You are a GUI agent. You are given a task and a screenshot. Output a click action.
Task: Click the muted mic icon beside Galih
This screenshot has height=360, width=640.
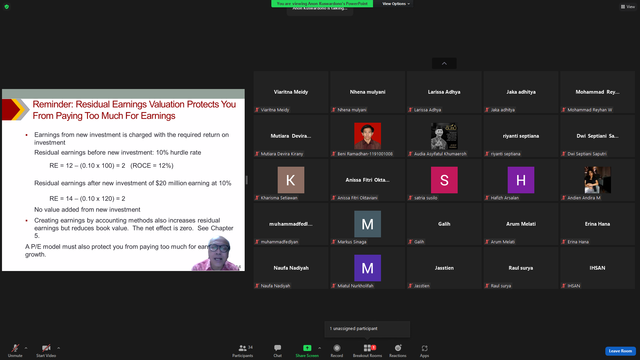coord(411,242)
